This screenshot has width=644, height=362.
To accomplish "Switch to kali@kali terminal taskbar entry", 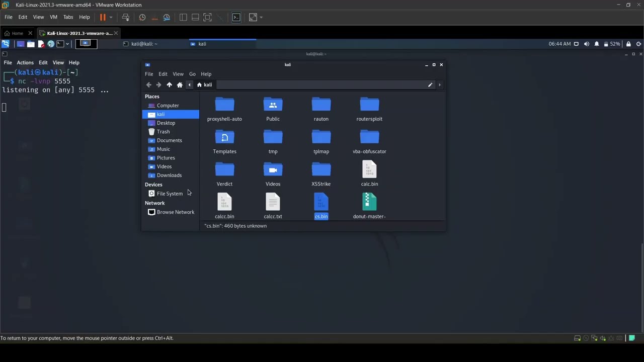I will point(140,44).
